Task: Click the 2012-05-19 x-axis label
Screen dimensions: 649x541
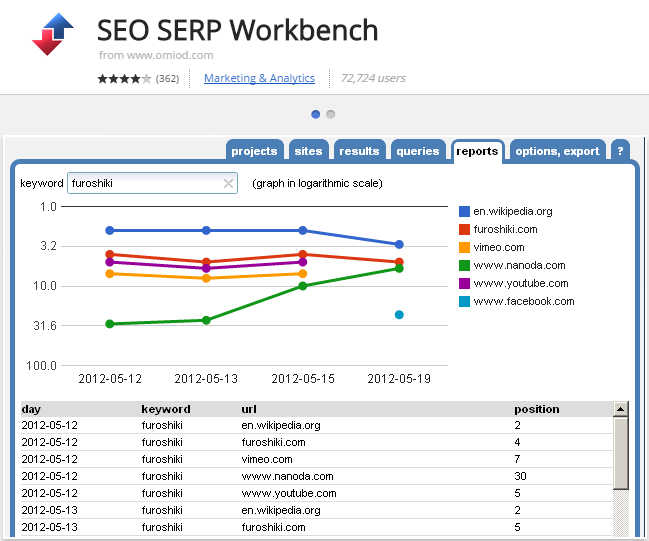Action: click(x=399, y=379)
